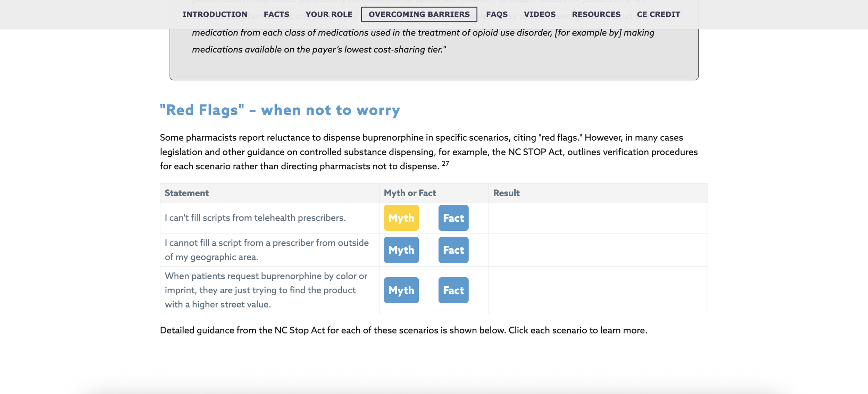Go to the Facts section
This screenshot has height=394, width=868.
(276, 14)
